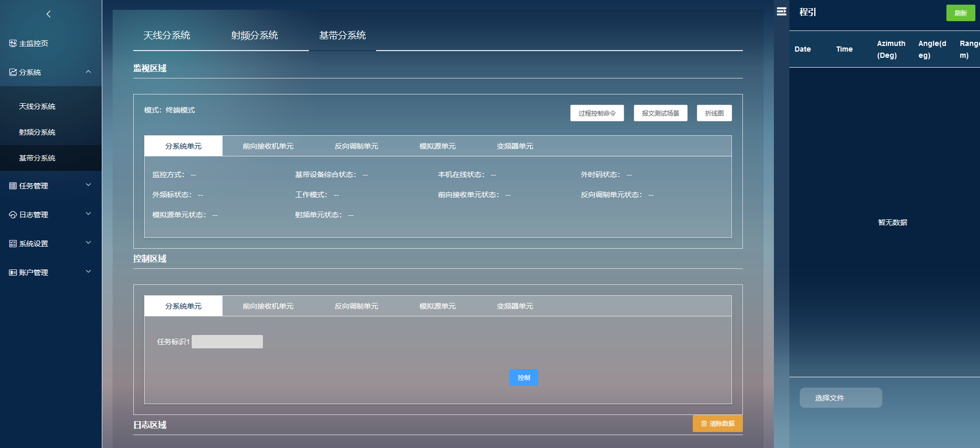Click the green 刷新 refresh button
Viewport: 980px width, 448px height.
pyautogui.click(x=960, y=13)
